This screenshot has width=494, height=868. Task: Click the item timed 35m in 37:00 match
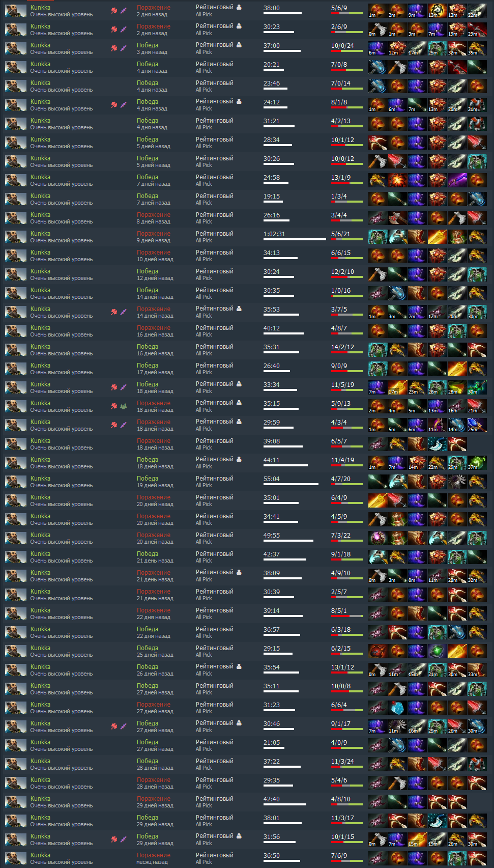click(x=477, y=49)
